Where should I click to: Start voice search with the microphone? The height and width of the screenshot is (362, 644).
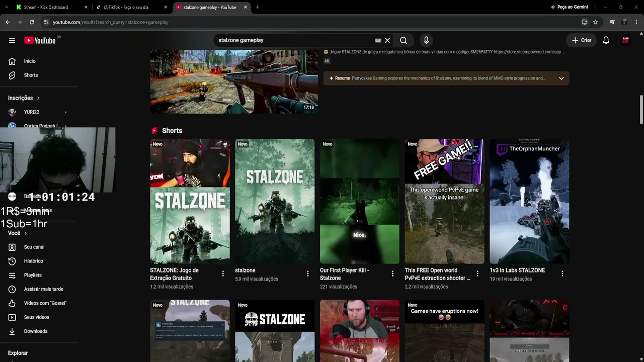(x=426, y=40)
